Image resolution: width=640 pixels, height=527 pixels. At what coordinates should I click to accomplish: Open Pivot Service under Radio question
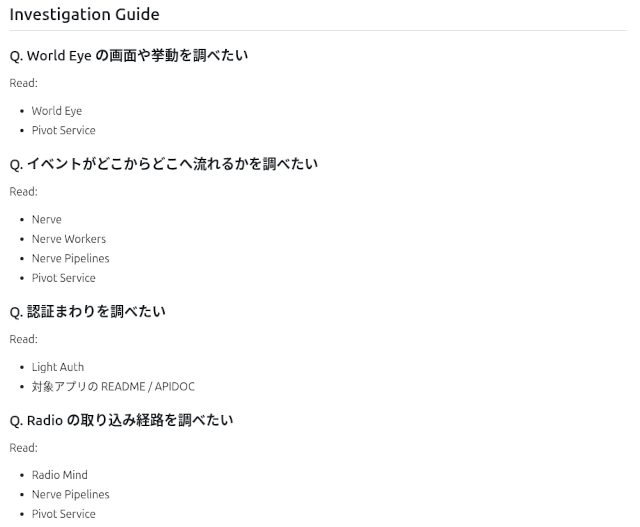pos(63,514)
